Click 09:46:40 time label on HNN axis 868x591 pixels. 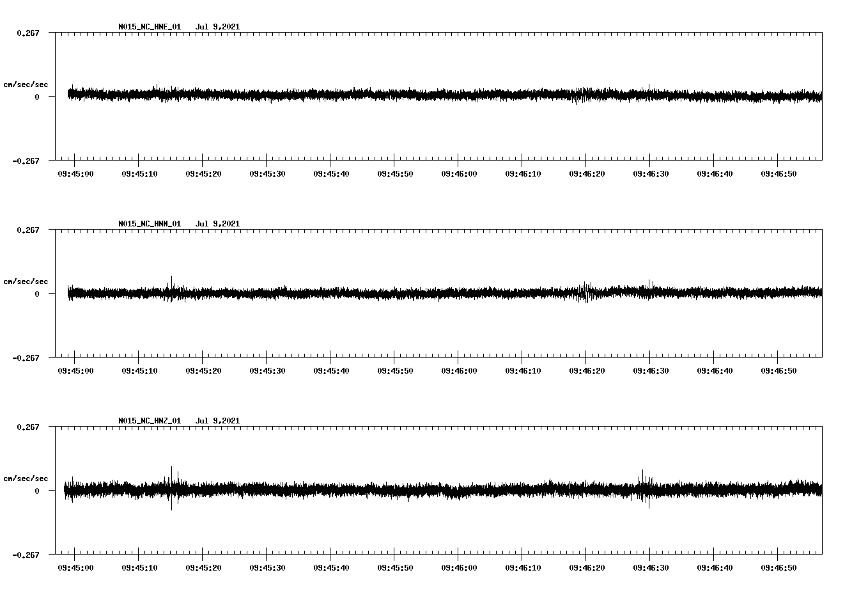pos(715,370)
